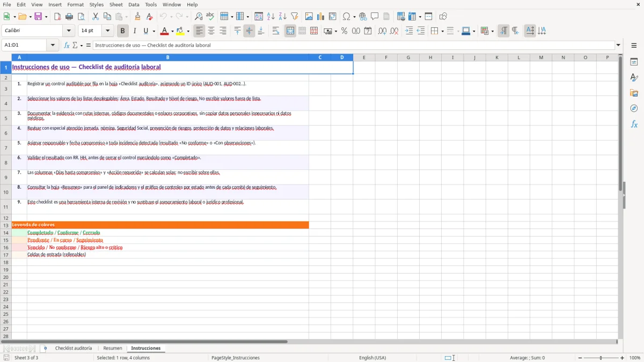Toggle Center Vertically alignment

[x=250, y=31]
